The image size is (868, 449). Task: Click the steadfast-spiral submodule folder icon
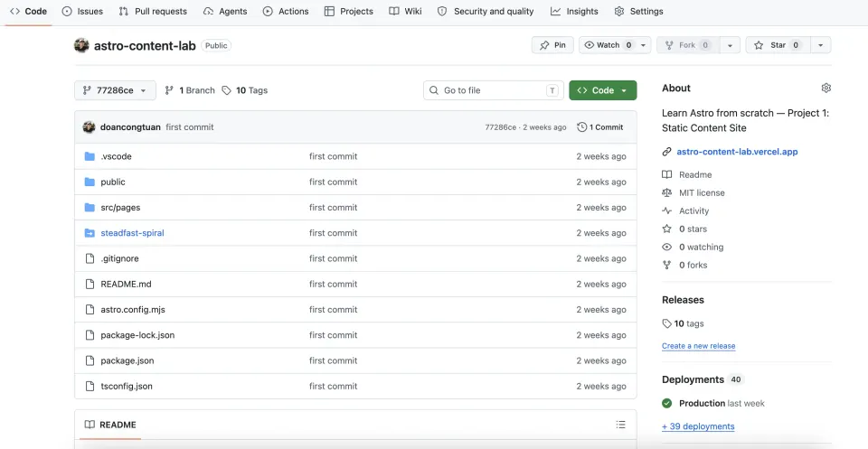pyautogui.click(x=90, y=233)
